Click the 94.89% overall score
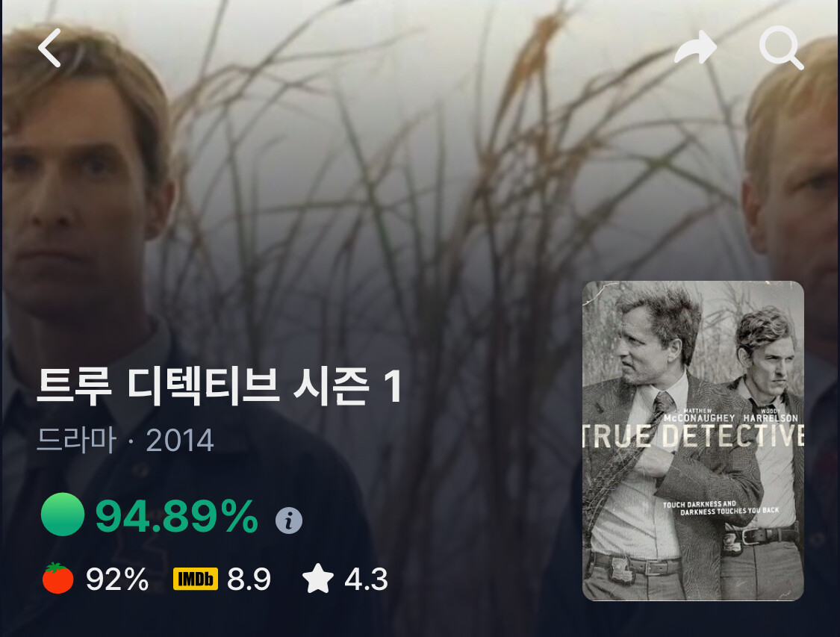The height and width of the screenshot is (637, 840). 177,516
